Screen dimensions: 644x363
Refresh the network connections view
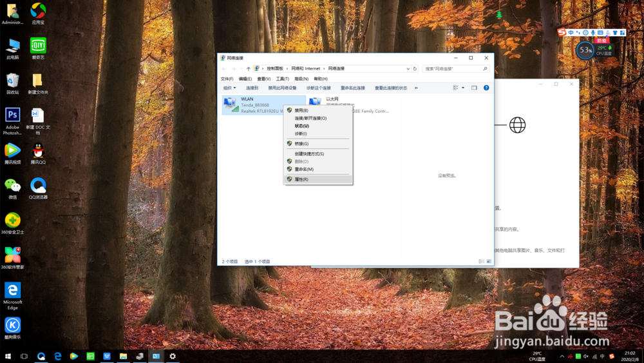pos(415,68)
